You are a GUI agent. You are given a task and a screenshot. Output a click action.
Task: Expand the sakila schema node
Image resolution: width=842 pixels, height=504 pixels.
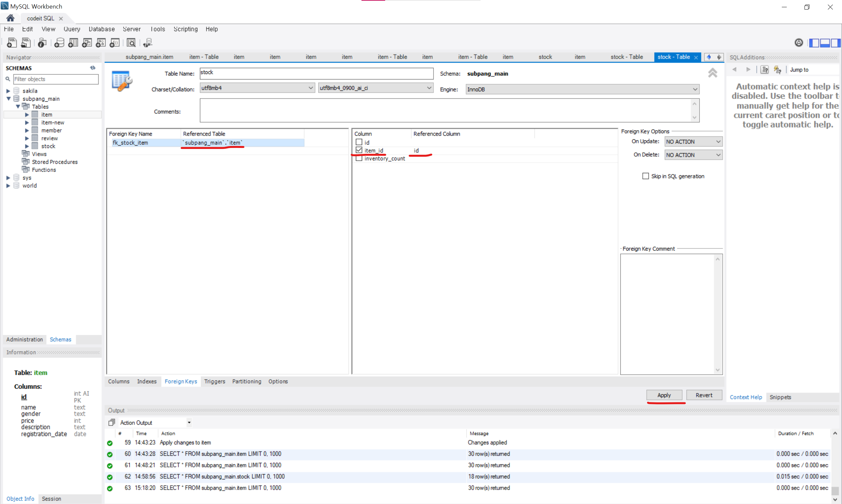(x=8, y=91)
